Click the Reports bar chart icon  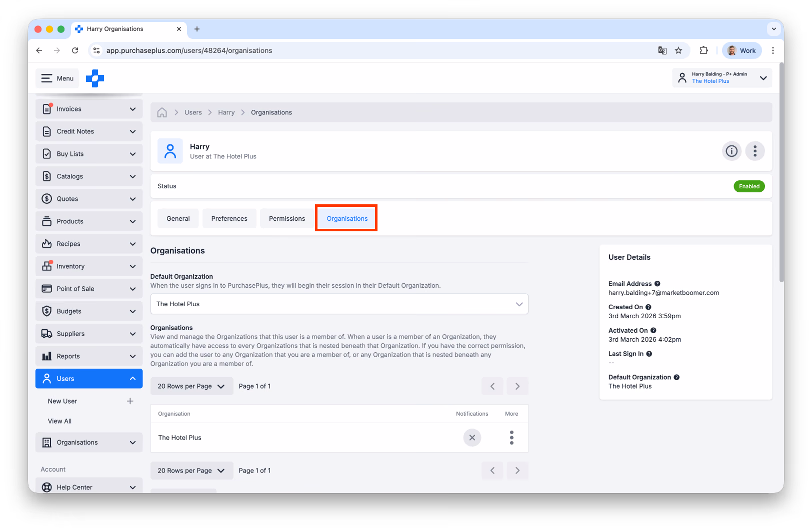(47, 356)
